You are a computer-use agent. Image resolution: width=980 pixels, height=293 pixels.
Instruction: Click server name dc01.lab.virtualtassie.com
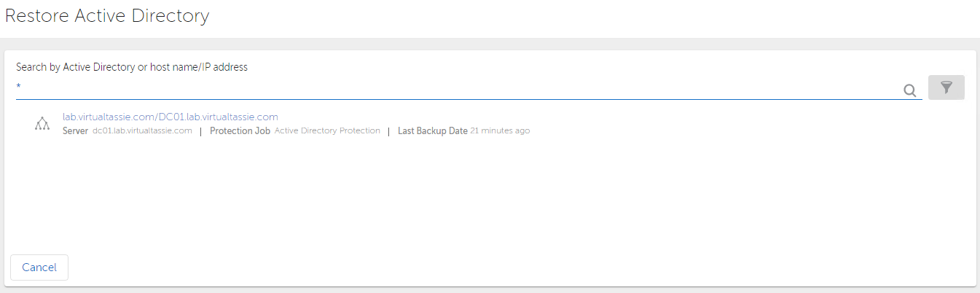click(142, 131)
